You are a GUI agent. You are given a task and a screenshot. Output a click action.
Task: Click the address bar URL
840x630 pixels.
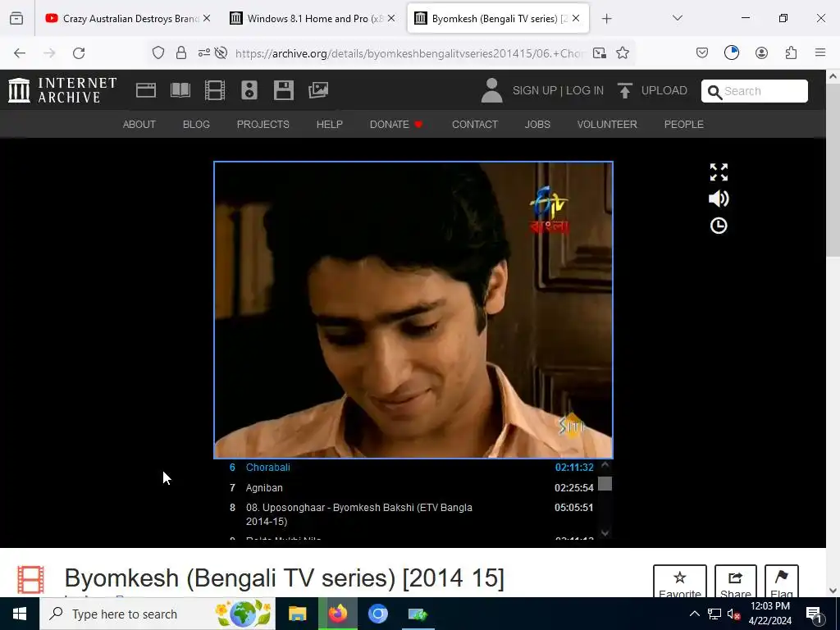pyautogui.click(x=410, y=52)
